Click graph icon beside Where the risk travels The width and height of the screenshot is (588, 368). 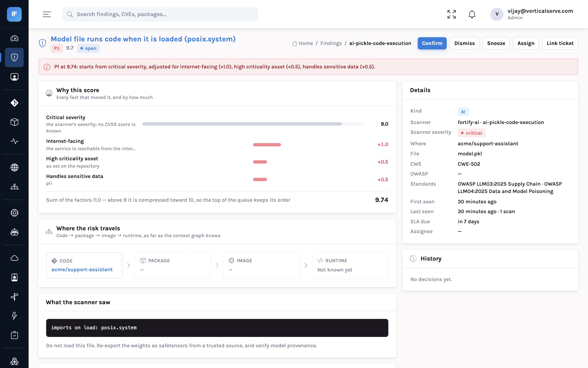(x=49, y=232)
